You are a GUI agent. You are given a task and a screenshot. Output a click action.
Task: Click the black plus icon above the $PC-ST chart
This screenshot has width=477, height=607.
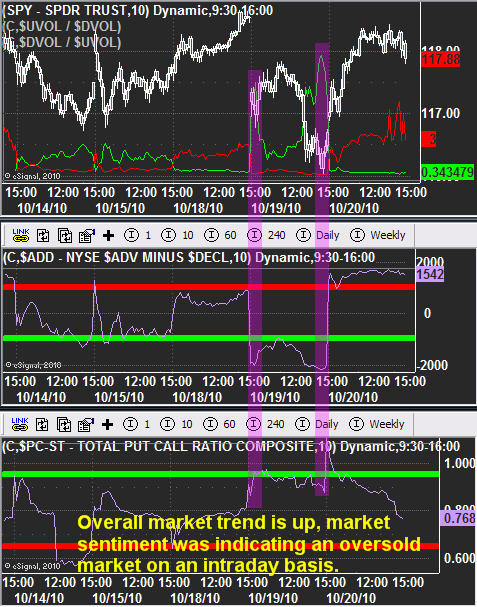pyautogui.click(x=108, y=425)
